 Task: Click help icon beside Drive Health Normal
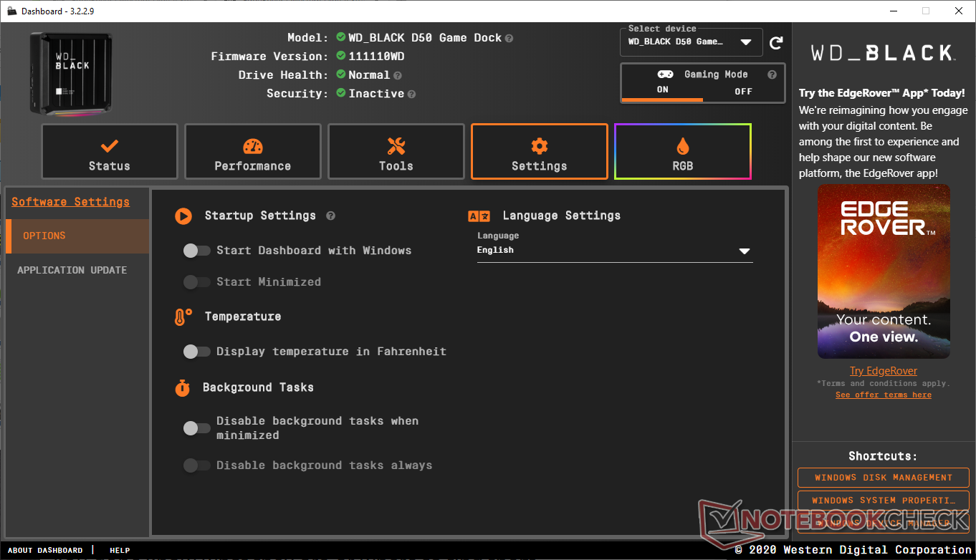point(397,75)
